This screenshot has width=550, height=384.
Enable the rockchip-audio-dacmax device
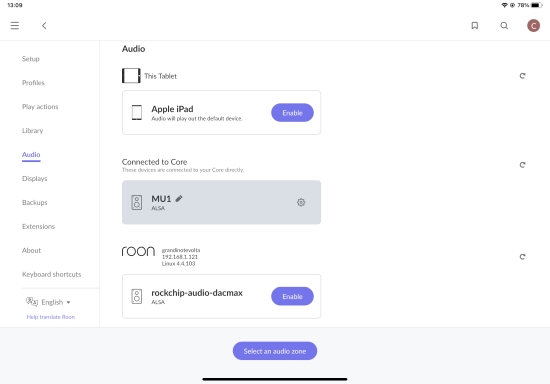point(292,296)
